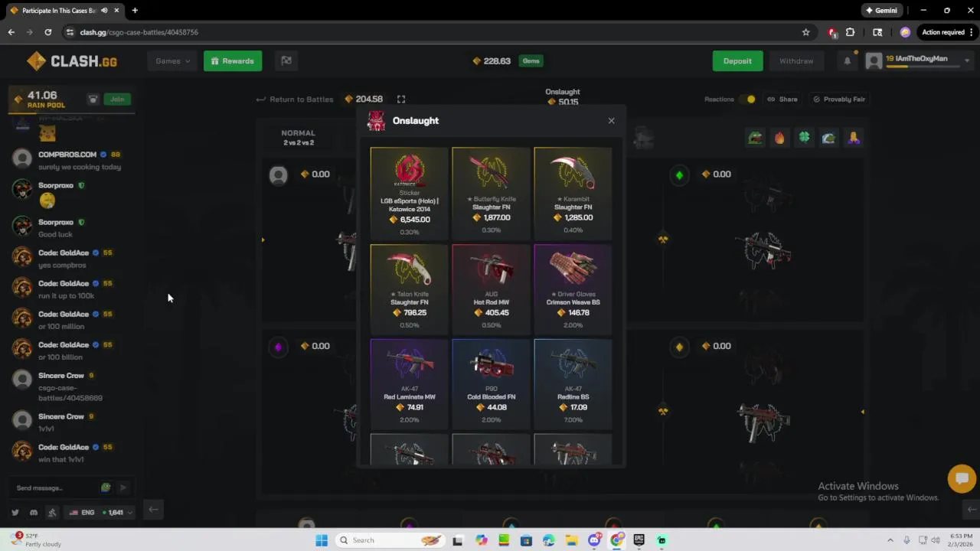
Task: Open File Explorer from taskbar
Action: pyautogui.click(x=571, y=540)
